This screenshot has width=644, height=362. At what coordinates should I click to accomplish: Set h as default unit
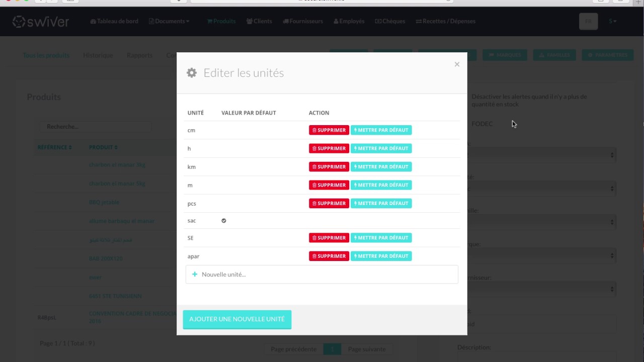point(381,148)
